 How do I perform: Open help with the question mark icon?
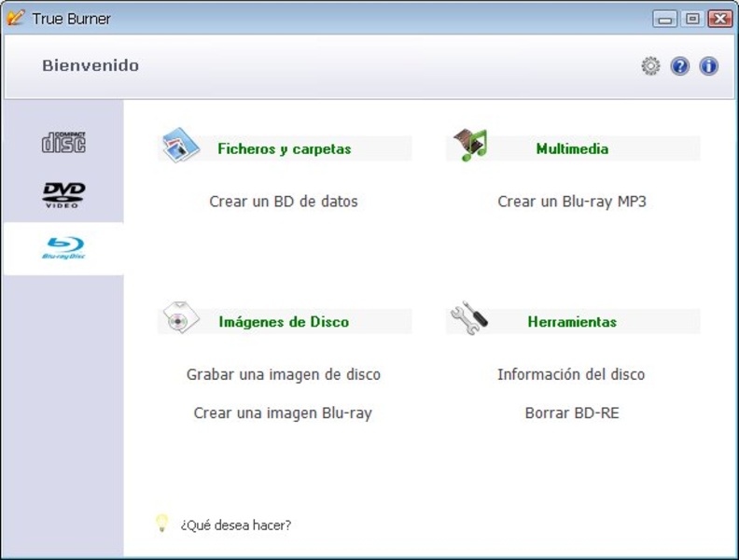pos(679,66)
